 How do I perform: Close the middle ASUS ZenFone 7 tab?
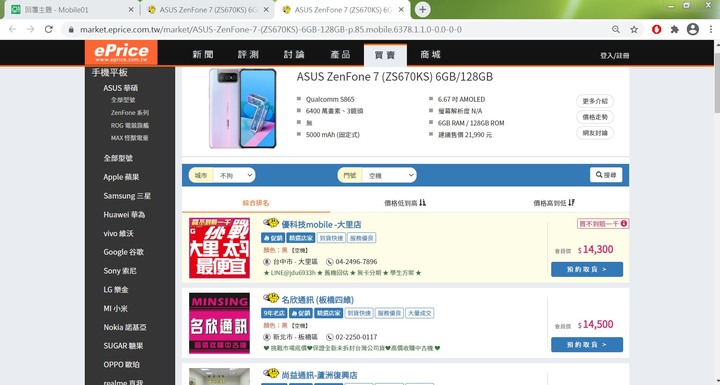pos(267,10)
